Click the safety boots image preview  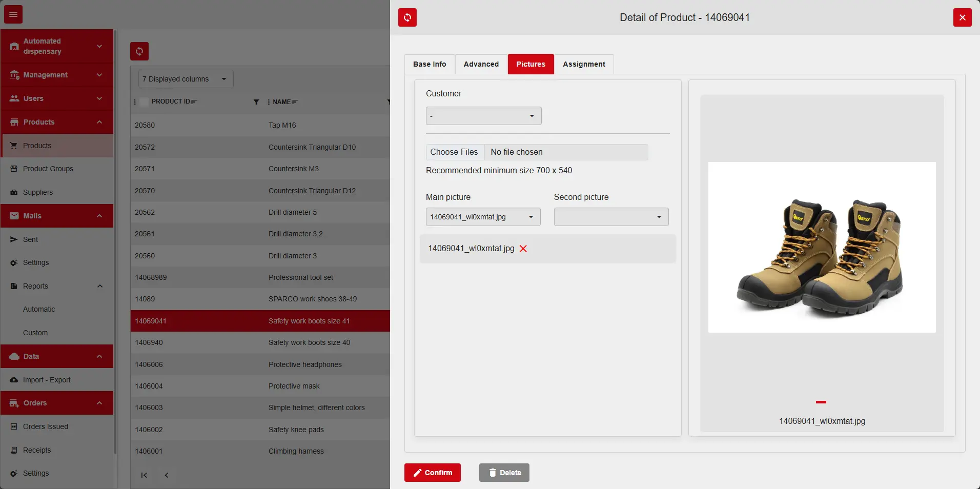822,248
